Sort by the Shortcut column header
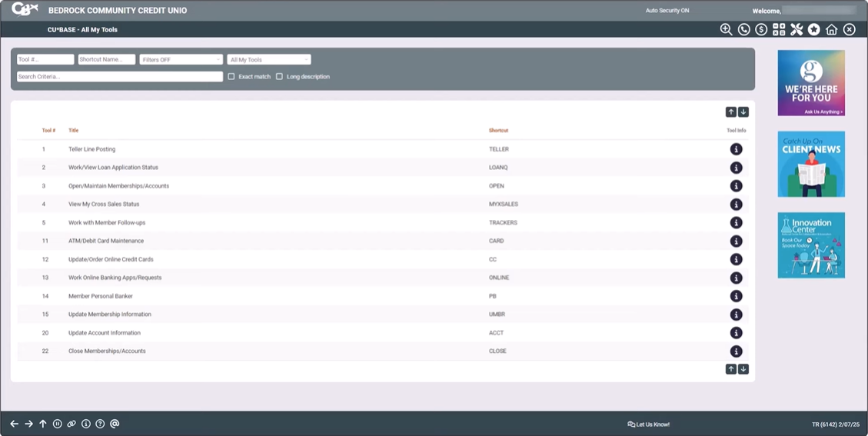The height and width of the screenshot is (436, 868). tap(498, 130)
